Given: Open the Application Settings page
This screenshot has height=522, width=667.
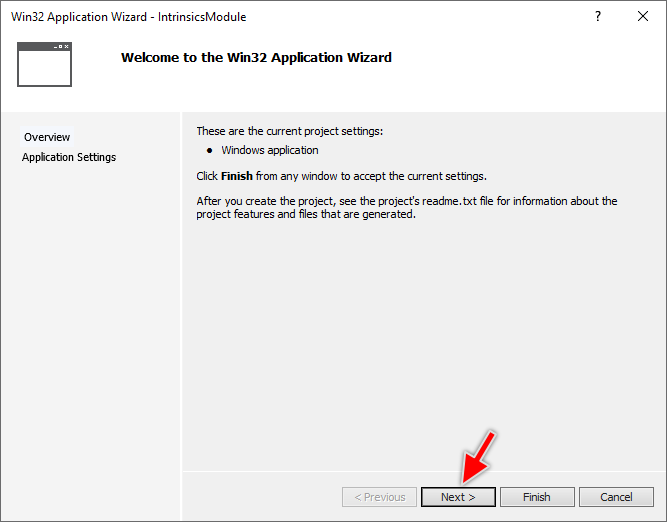Looking at the screenshot, I should (x=69, y=157).
